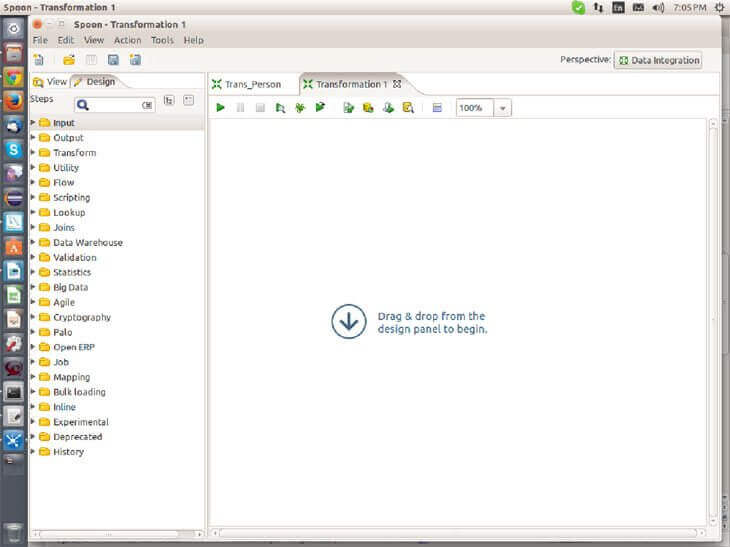Stop the running transformation

(x=260, y=108)
